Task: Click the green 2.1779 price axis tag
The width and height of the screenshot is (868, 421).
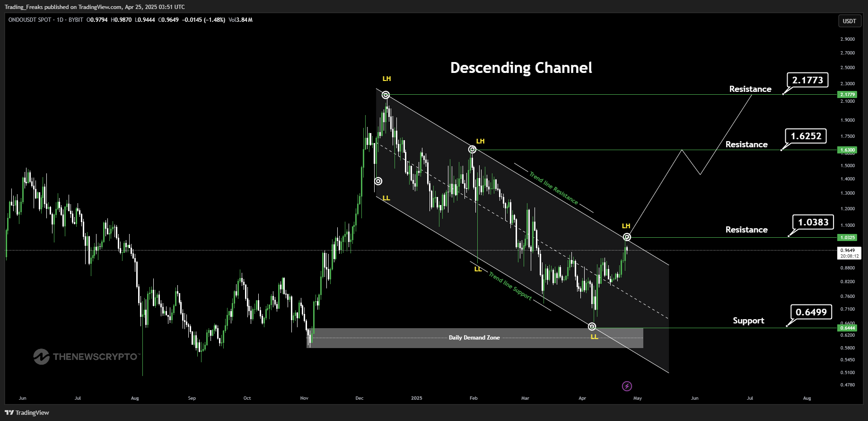Action: click(x=847, y=95)
